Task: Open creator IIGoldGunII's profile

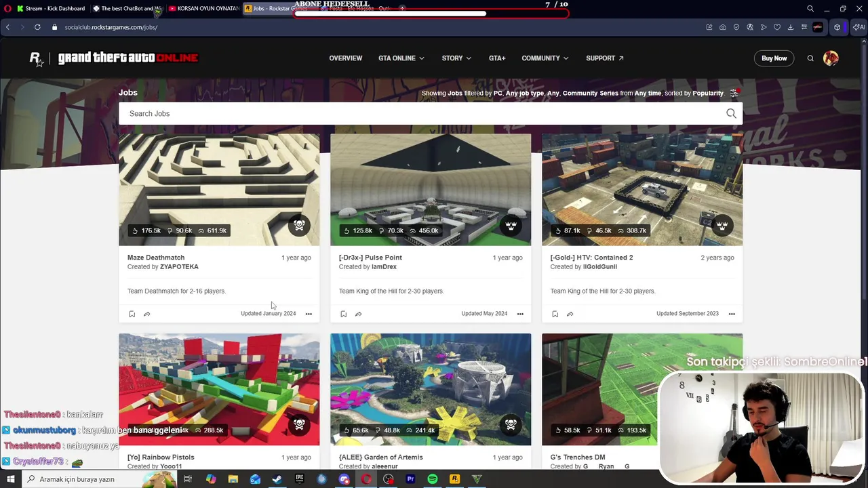Action: (600, 267)
